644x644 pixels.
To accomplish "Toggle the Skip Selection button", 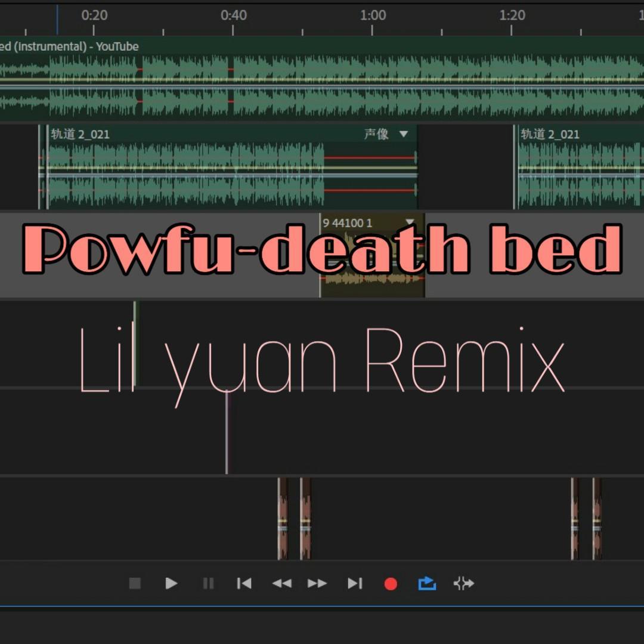I will click(464, 583).
